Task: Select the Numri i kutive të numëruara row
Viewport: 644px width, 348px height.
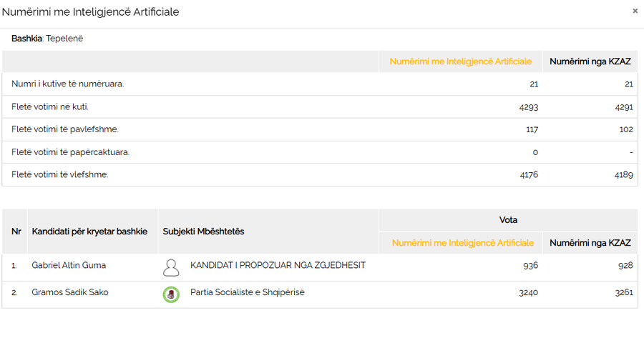Action: pyautogui.click(x=67, y=84)
